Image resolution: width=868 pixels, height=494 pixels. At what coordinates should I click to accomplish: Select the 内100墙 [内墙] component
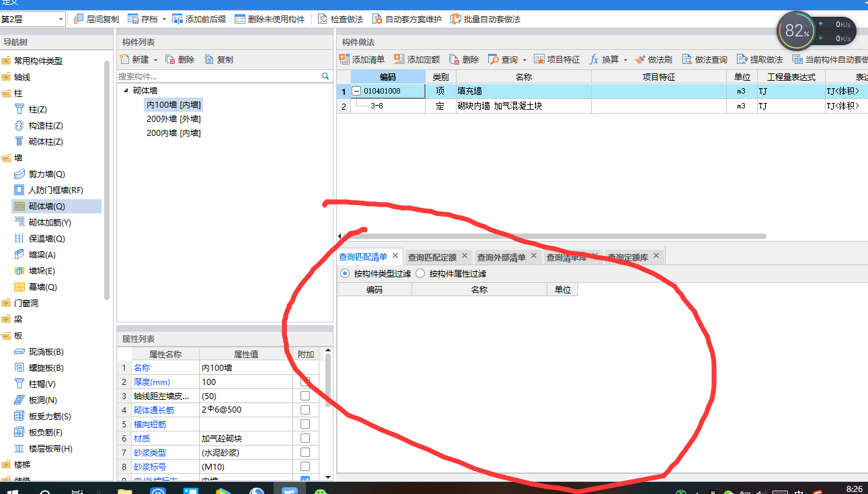pos(173,105)
